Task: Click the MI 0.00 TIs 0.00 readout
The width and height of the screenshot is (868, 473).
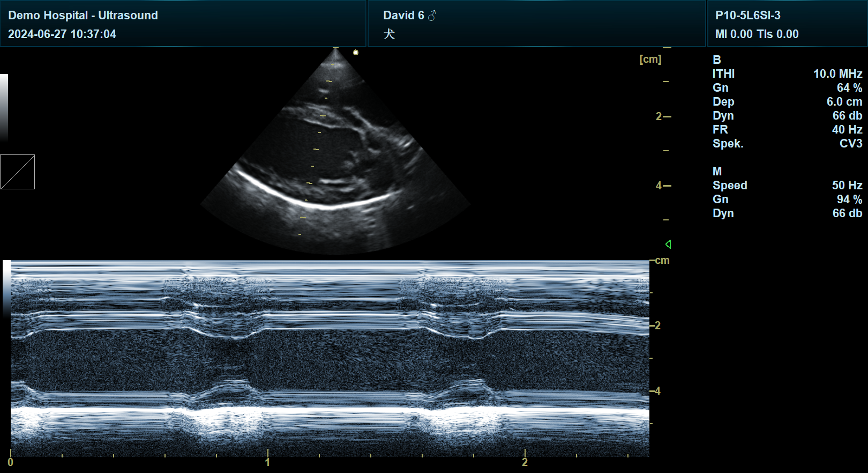Action: click(x=757, y=34)
